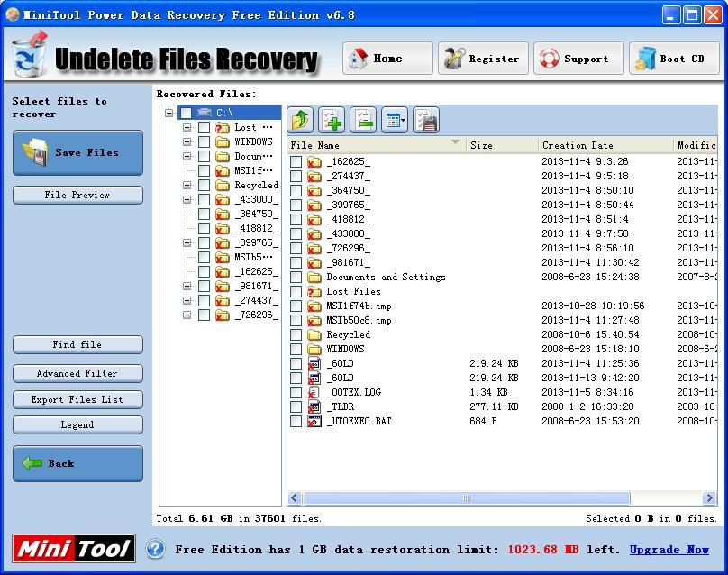Expand the Docum... node in tree

187,156
